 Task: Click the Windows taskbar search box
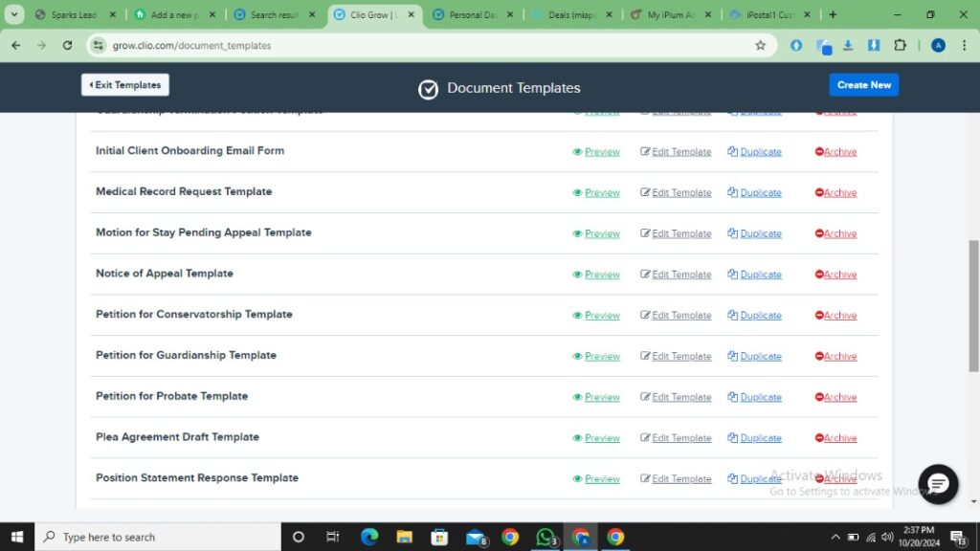(x=158, y=537)
